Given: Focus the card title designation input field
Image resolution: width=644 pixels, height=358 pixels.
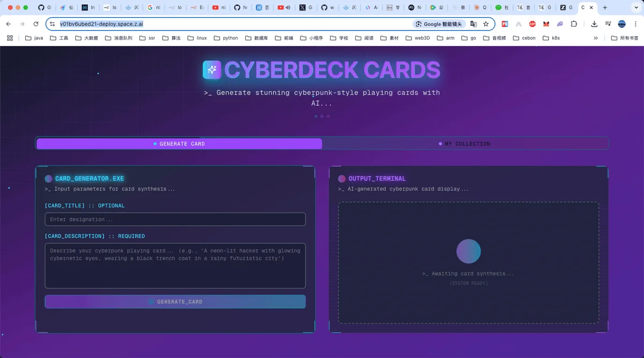Looking at the screenshot, I should (175, 219).
